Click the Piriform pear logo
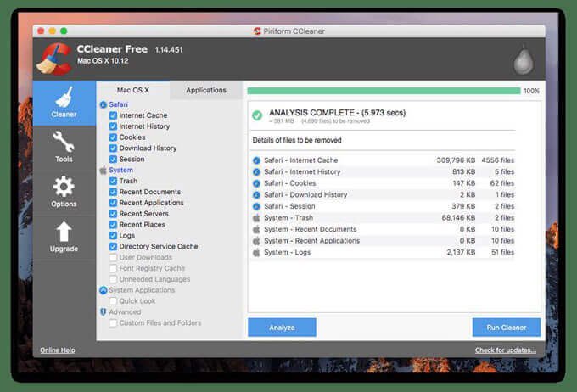577x392 pixels. point(523,60)
